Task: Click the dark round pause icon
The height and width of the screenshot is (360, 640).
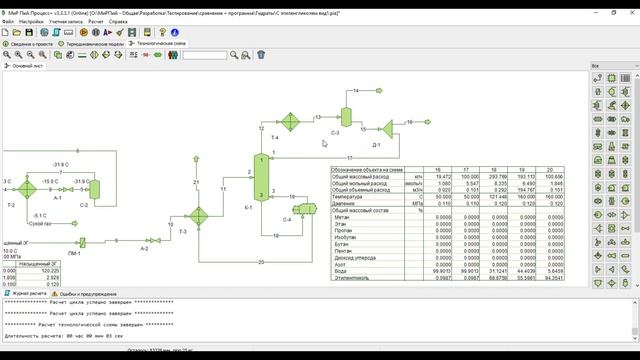Action: pyautogui.click(x=96, y=32)
